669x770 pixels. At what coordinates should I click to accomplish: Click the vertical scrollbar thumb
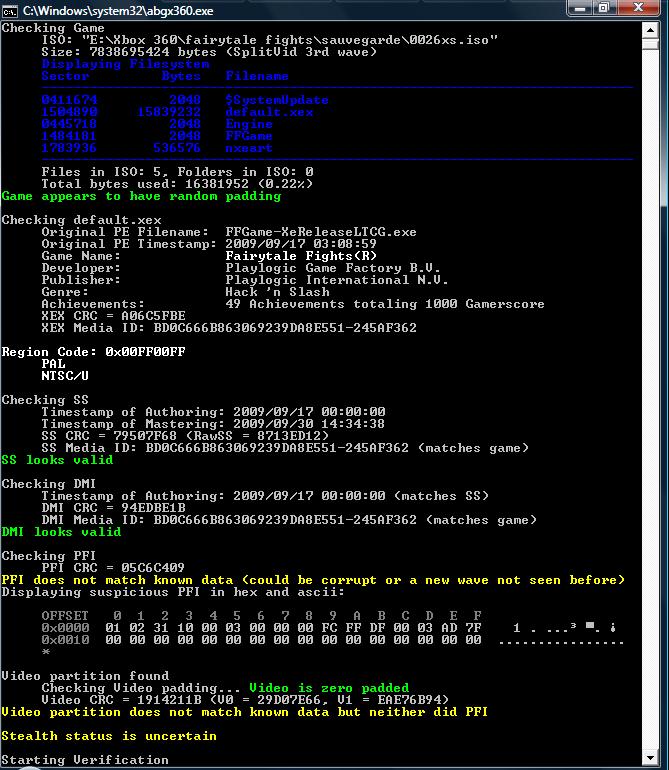650,45
